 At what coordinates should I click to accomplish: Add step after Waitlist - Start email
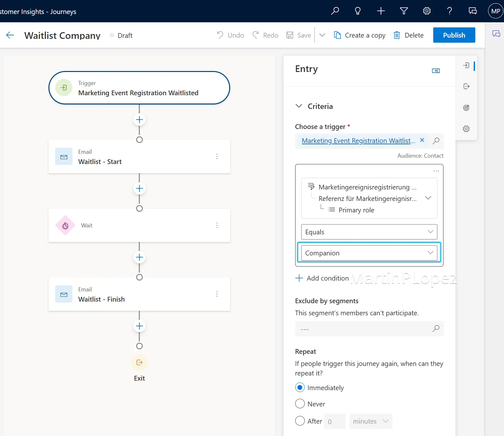(139, 189)
